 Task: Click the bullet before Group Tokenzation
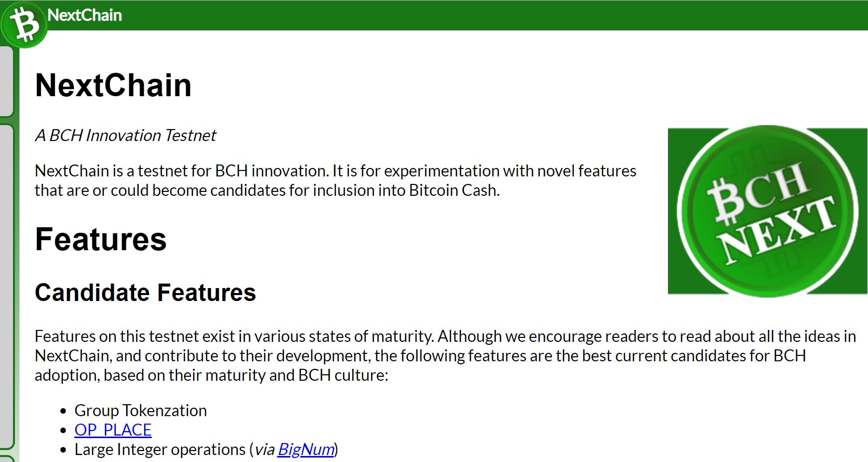tap(63, 411)
